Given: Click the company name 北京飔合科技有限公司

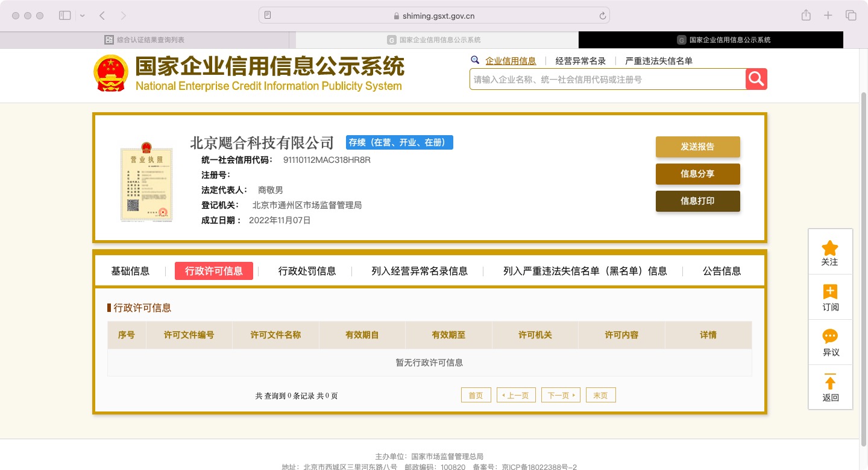Looking at the screenshot, I should coord(262,143).
